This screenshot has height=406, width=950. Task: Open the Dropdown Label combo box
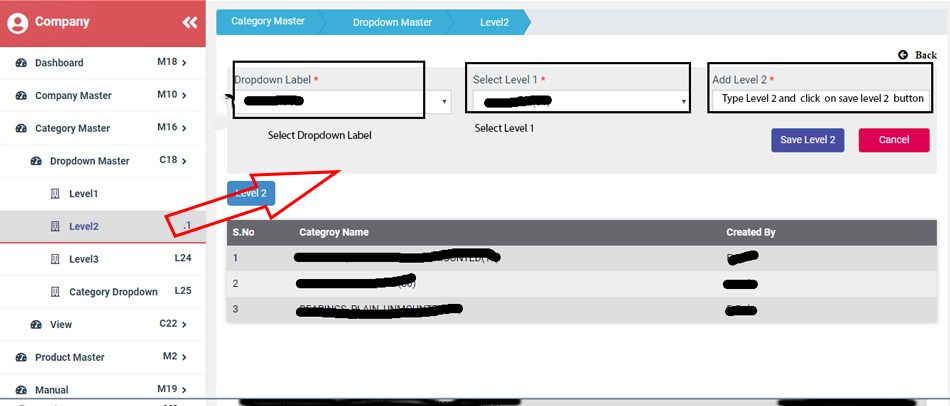tap(342, 102)
